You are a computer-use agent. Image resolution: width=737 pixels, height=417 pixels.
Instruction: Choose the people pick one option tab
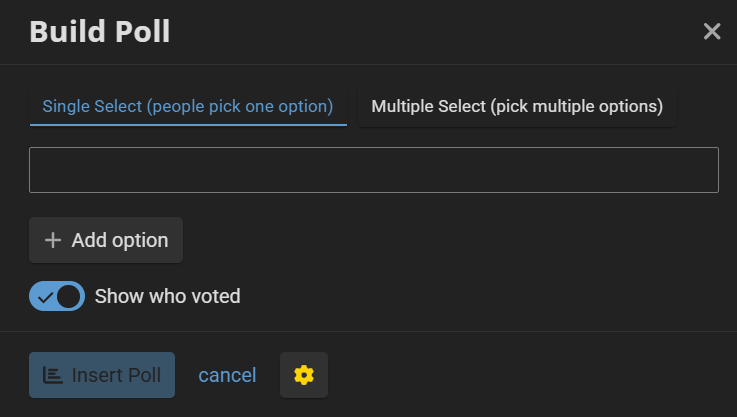tap(188, 107)
